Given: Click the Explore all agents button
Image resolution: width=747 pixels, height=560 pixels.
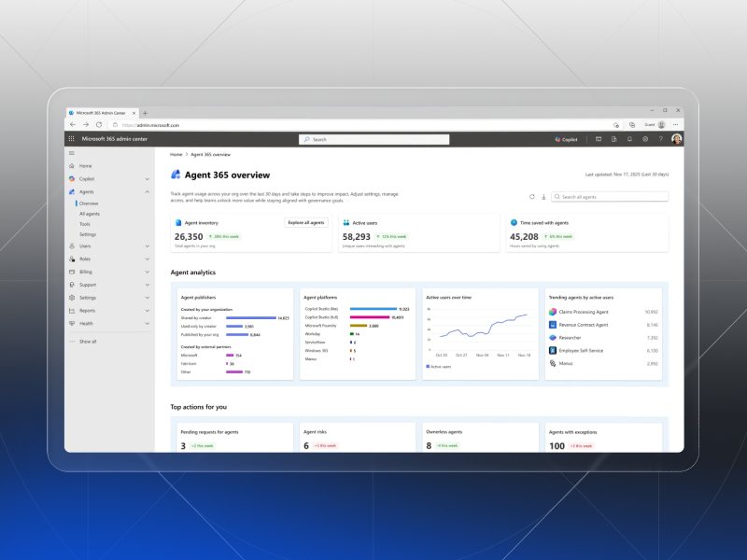Looking at the screenshot, I should (306, 223).
